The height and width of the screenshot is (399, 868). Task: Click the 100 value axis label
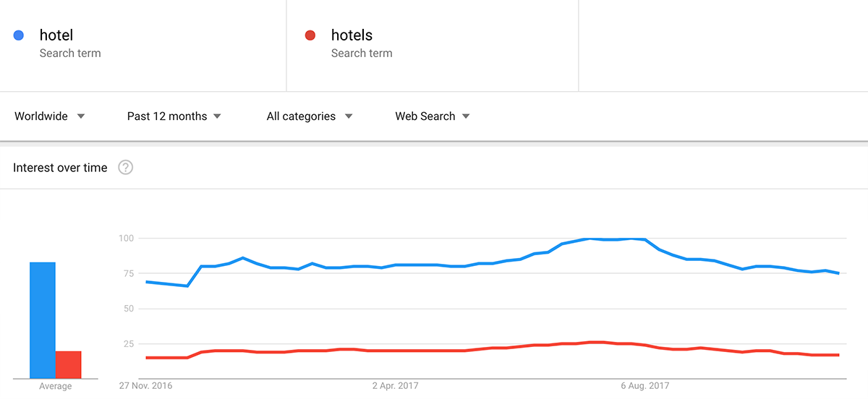coord(126,238)
